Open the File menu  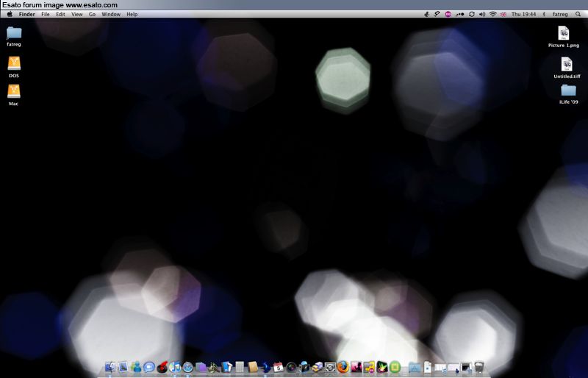46,14
